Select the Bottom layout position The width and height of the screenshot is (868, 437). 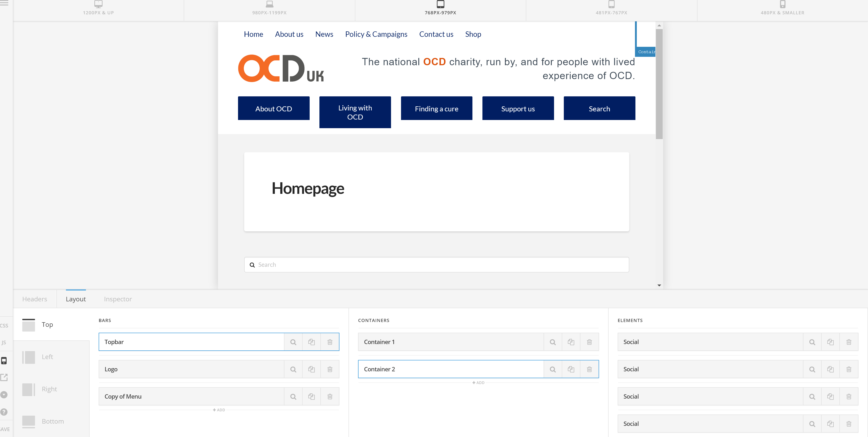point(52,421)
